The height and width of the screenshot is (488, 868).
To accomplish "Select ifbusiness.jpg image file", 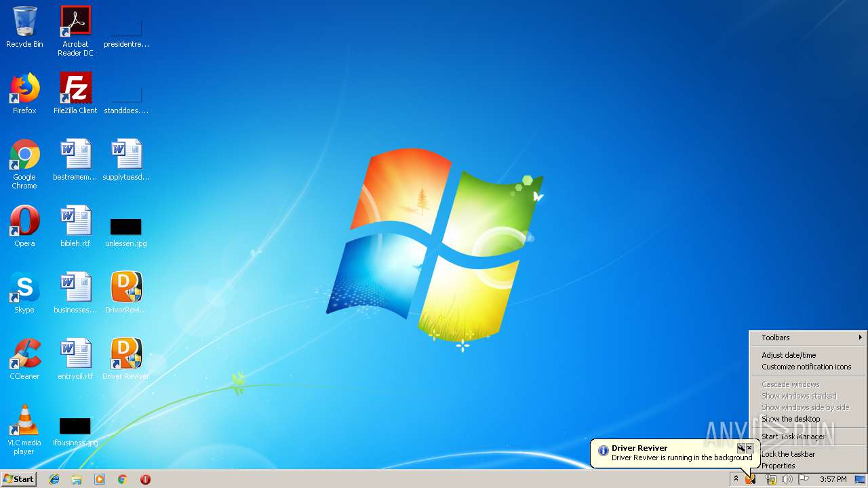I will pos(75,431).
